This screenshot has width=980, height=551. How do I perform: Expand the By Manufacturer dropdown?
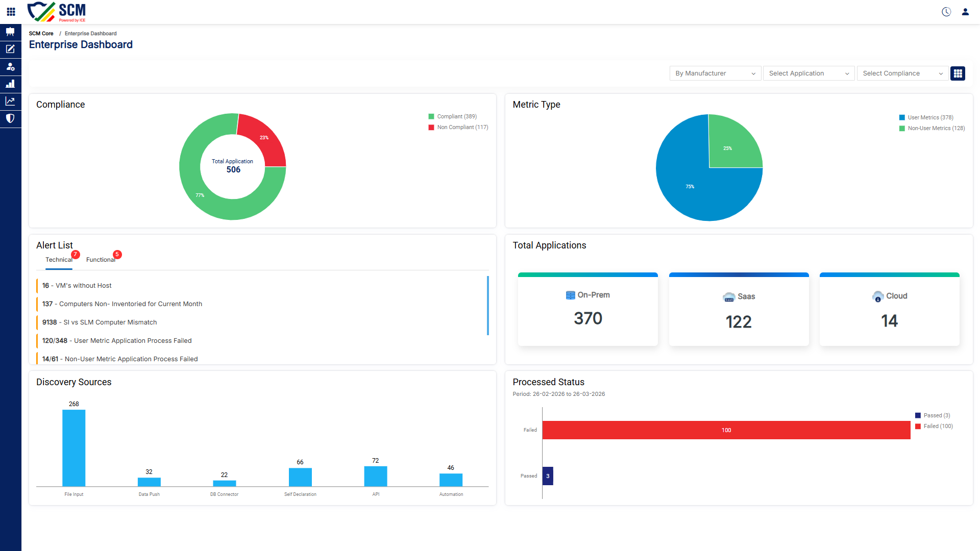715,73
